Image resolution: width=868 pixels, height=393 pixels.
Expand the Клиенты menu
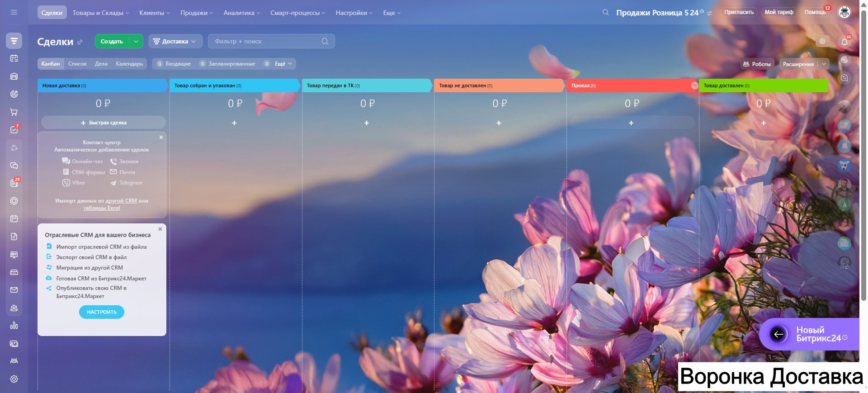(x=155, y=13)
